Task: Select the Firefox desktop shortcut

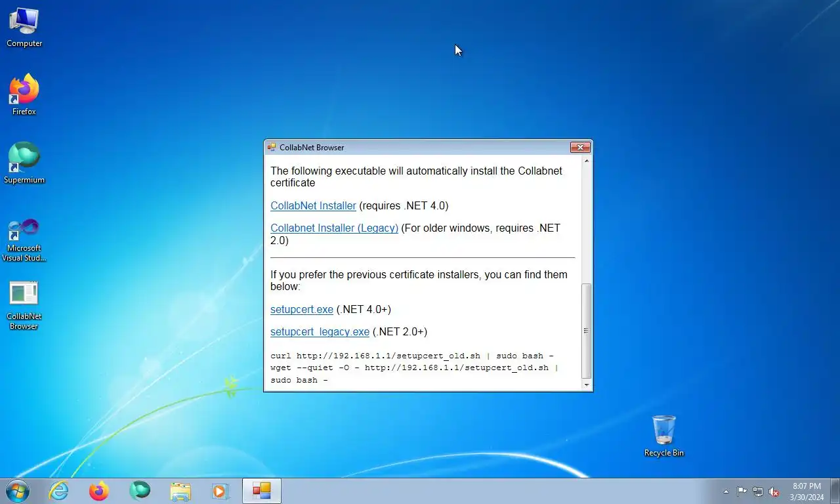Action: click(24, 95)
